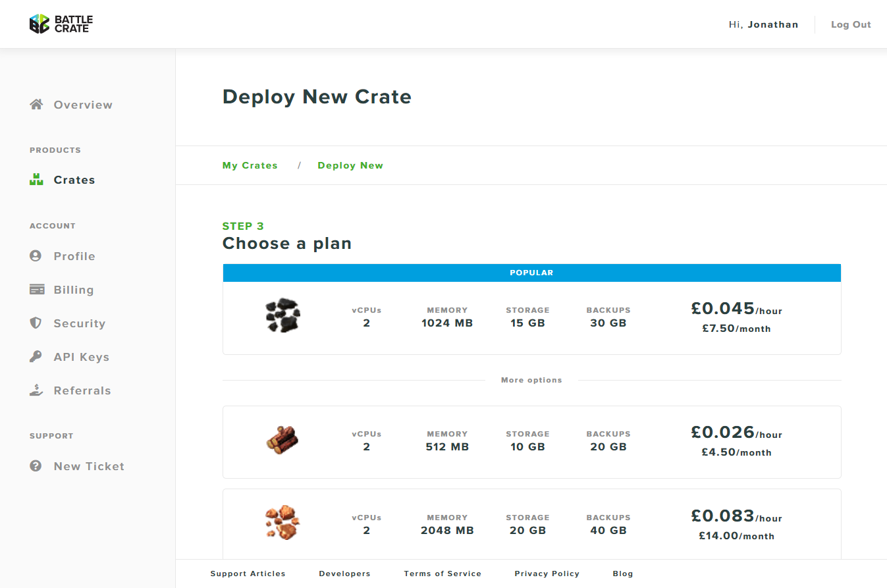
Task: Navigate to Billing
Action: click(74, 290)
